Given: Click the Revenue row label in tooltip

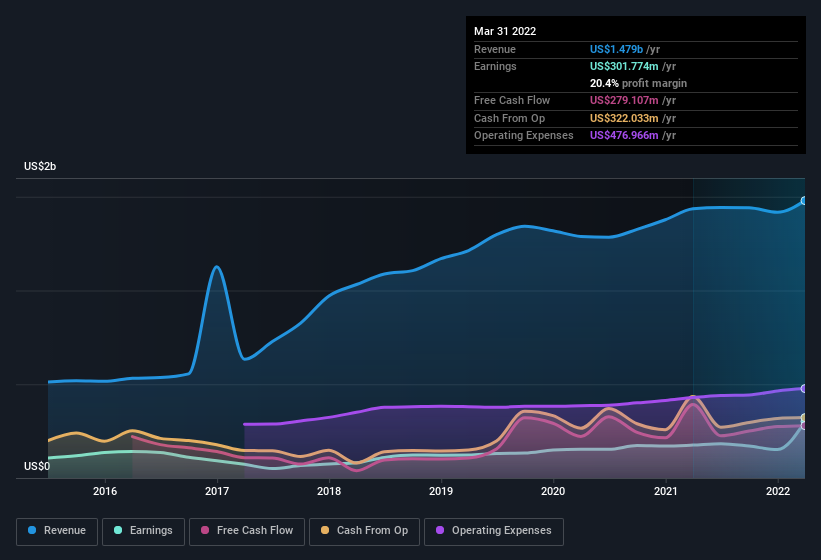Looking at the screenshot, I should (x=495, y=49).
